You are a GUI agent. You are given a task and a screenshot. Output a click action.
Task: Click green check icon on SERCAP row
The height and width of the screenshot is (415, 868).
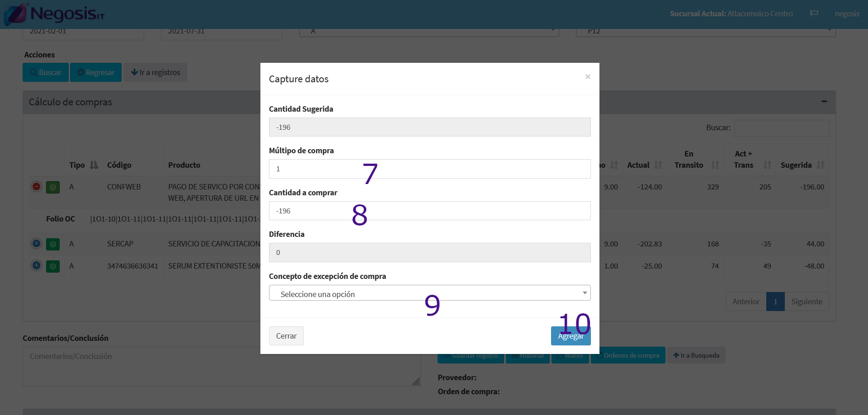[53, 244]
